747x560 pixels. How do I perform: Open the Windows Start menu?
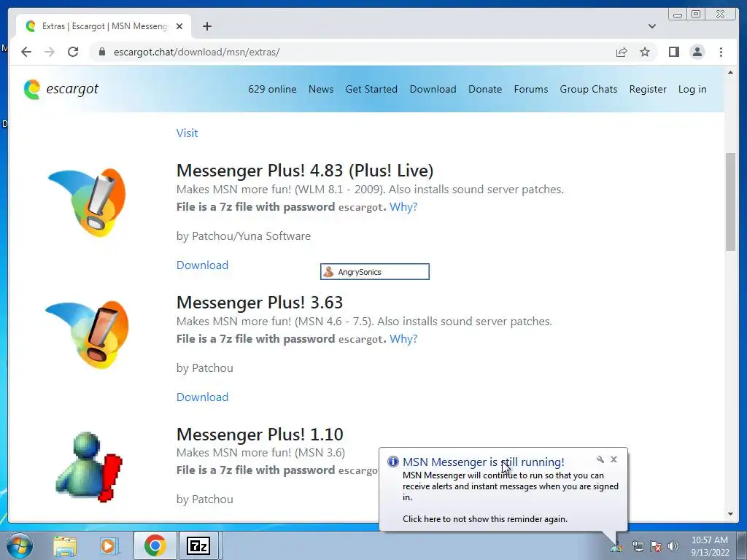point(19,545)
